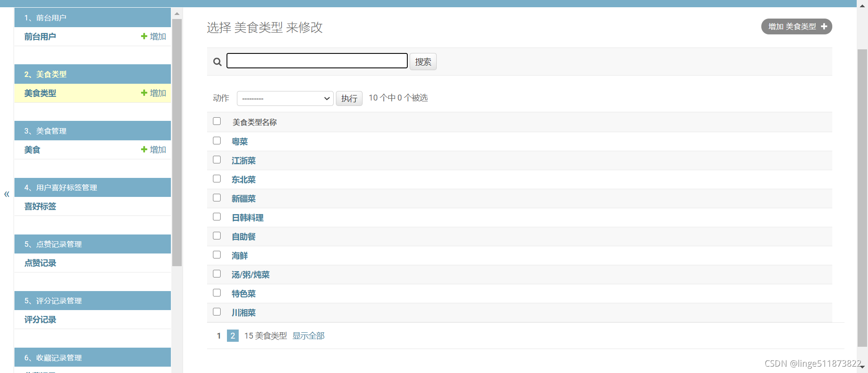868x373 pixels.
Task: Open the 川湘菜 entry
Action: (244, 313)
